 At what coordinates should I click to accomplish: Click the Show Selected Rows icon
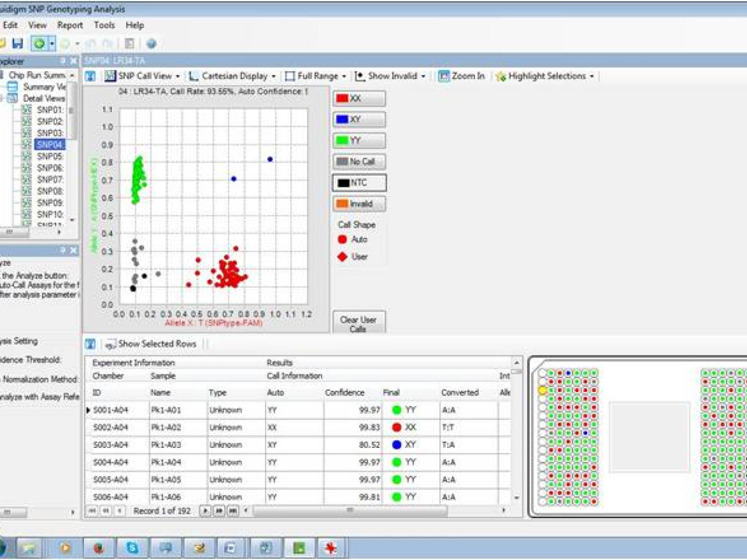point(110,344)
